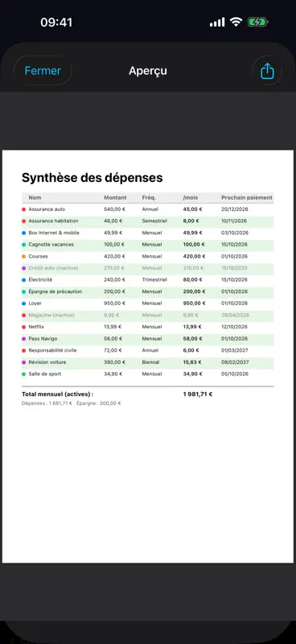Click the Révision voiture amount '380,00 €'
The height and width of the screenshot is (644, 296).
click(x=114, y=362)
